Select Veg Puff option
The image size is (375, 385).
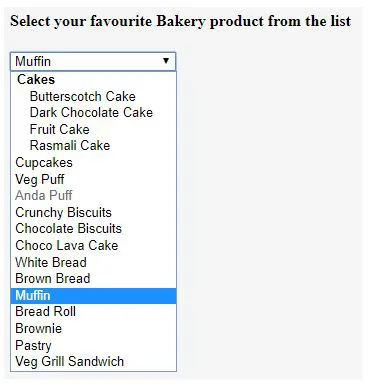pyautogui.click(x=94, y=179)
